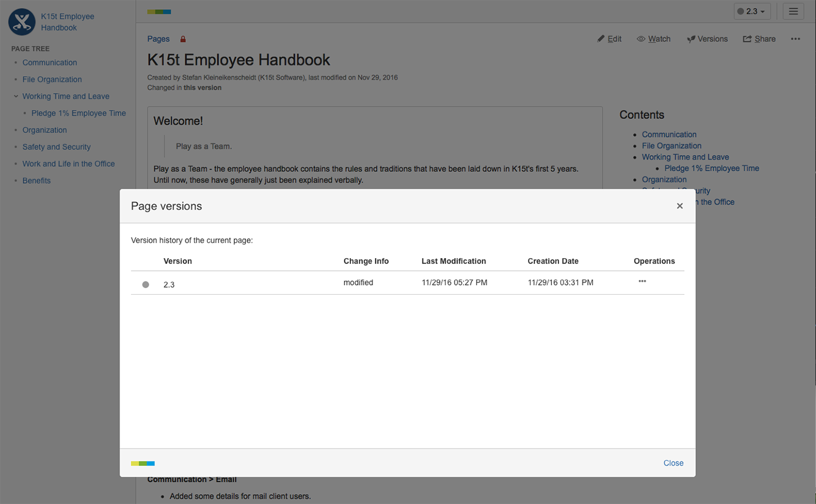Click the Last Modification column header
Screen dimensions: 816x504
[453, 261]
